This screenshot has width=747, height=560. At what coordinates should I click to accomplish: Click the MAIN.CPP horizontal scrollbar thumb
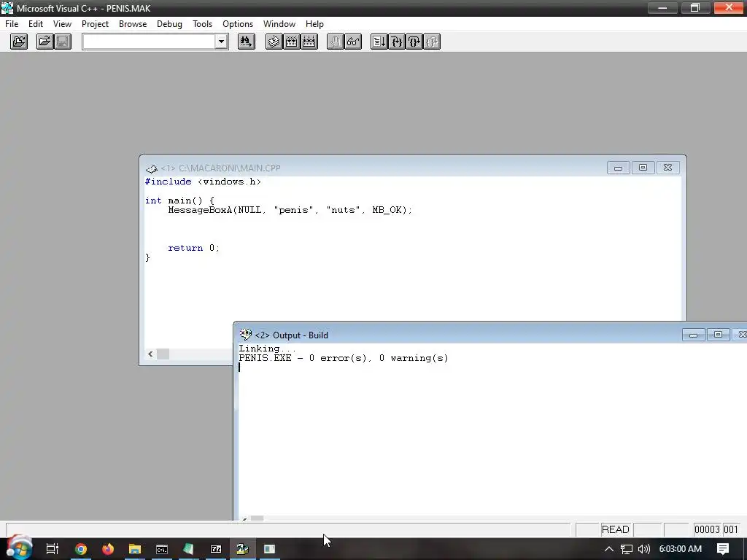[163, 354]
